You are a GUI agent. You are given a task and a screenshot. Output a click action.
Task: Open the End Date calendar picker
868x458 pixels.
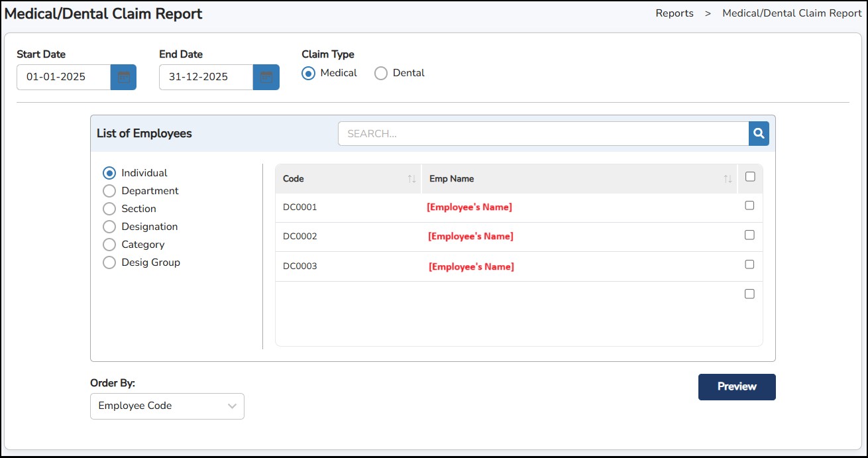pos(266,77)
